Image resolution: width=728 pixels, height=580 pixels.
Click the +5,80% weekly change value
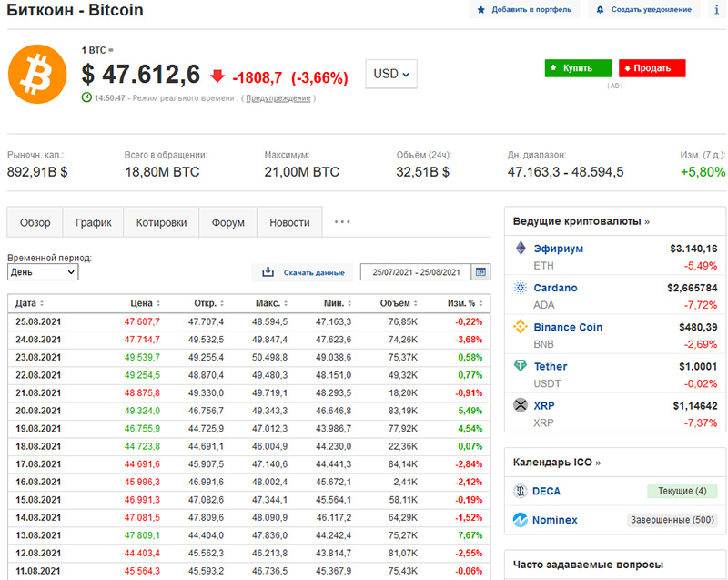703,172
